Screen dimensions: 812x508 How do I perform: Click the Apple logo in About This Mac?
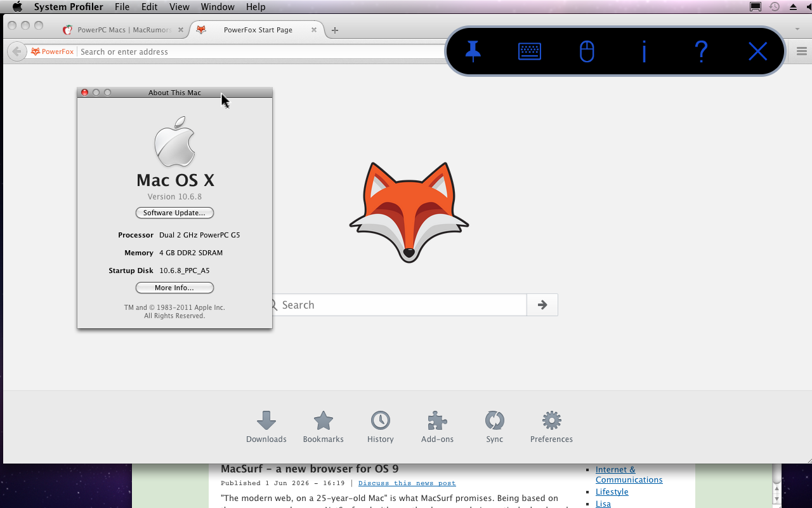[x=175, y=141]
